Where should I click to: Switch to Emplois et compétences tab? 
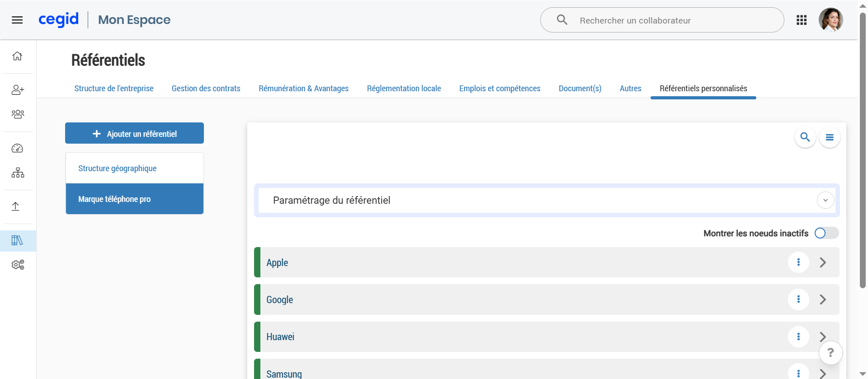(500, 89)
